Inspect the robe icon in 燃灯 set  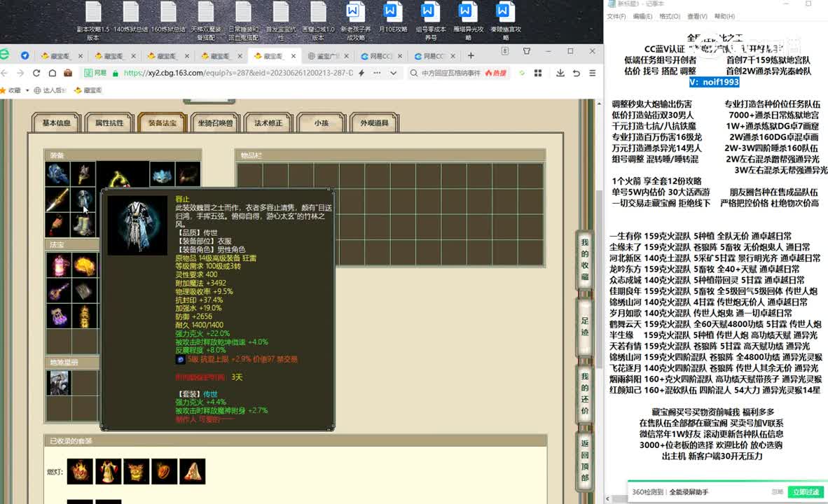pyautogui.click(x=109, y=471)
